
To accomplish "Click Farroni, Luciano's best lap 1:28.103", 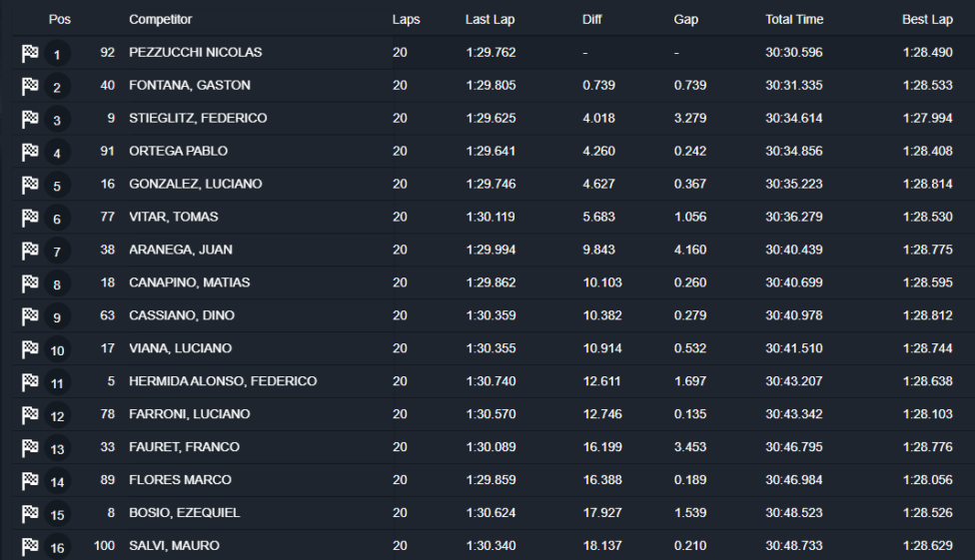I will click(x=927, y=414).
